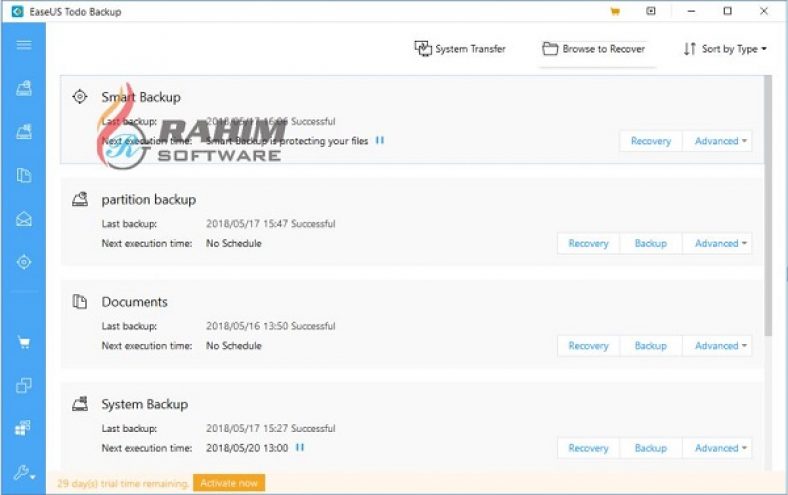
Task: Select the Smart Backup sidebar icon
Action: tap(24, 262)
